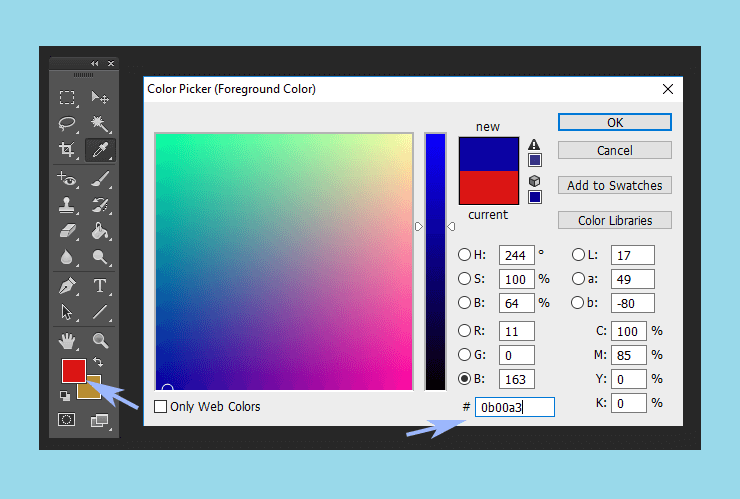Select the Blur tool
Image resolution: width=740 pixels, height=499 pixels.
click(x=67, y=257)
